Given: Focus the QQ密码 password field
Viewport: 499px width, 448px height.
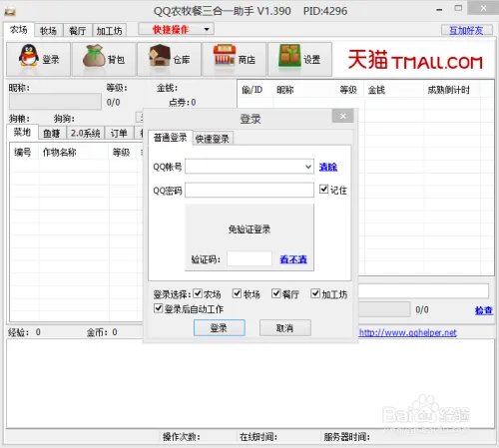Looking at the screenshot, I should 249,190.
